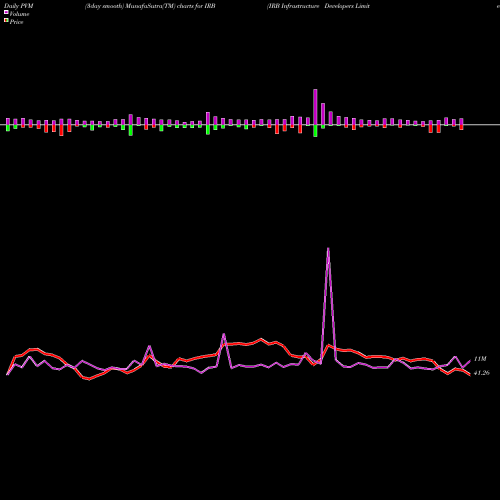Click the '(3day smooth) MunafaSutra(TM) charts for IRB' heading
Viewport: 500px width, 500px height.
[x=150, y=6]
